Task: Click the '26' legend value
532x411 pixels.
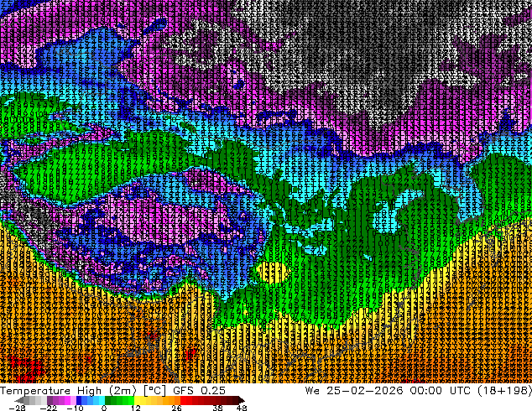Action: pyautogui.click(x=176, y=408)
